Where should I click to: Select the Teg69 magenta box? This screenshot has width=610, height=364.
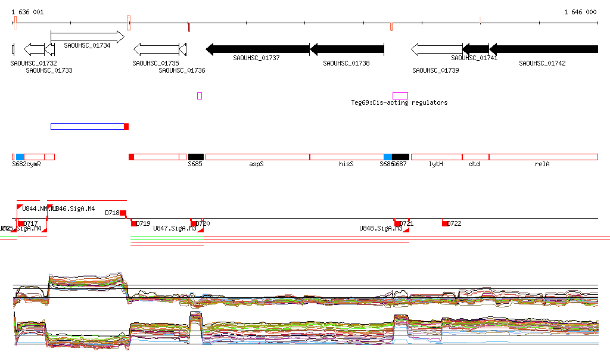click(x=400, y=96)
